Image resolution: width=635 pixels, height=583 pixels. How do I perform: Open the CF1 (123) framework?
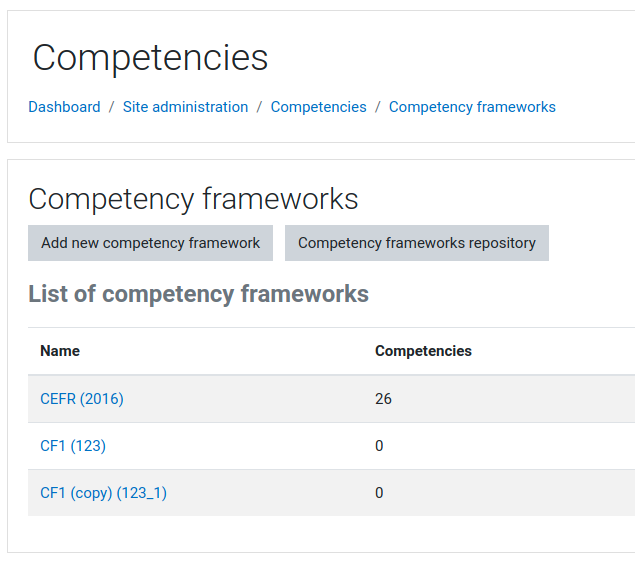coord(73,446)
